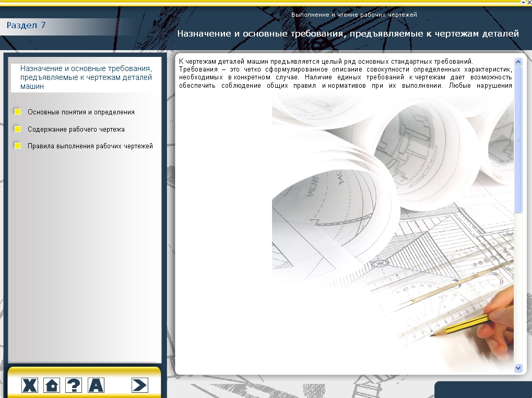Go to next page with the arrow icon
The height and width of the screenshot is (398, 532).
tap(139, 385)
